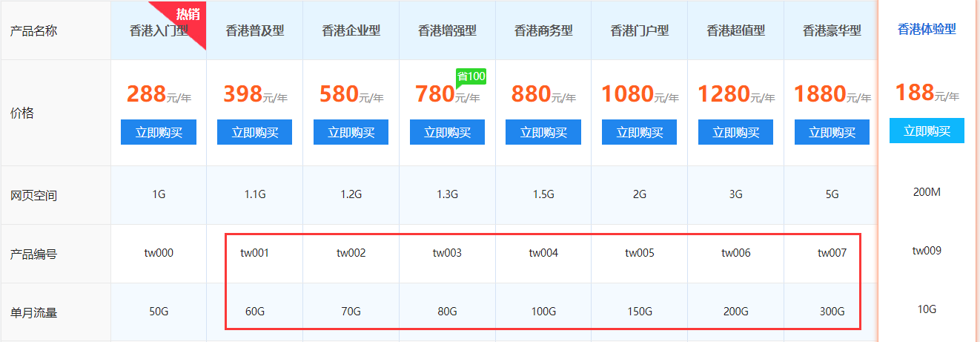Click the 300G monthly traffic cell

pos(832,312)
